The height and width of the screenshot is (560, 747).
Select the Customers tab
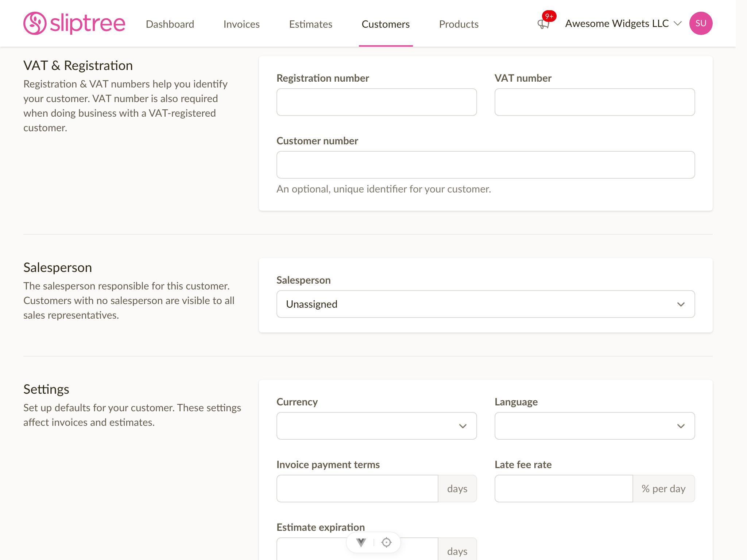coord(386,24)
